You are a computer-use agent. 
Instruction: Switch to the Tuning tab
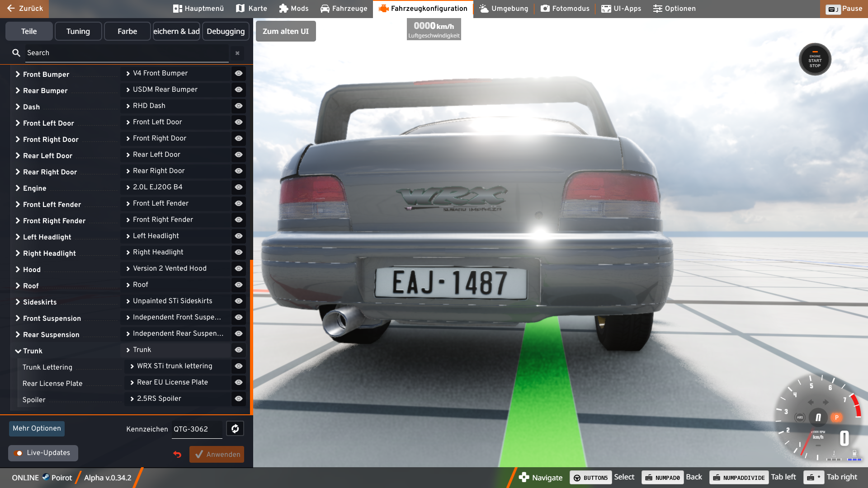click(78, 31)
